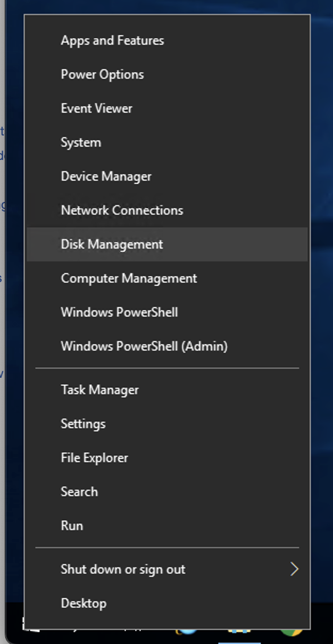Click the Shut down or sign out label

[123, 570]
